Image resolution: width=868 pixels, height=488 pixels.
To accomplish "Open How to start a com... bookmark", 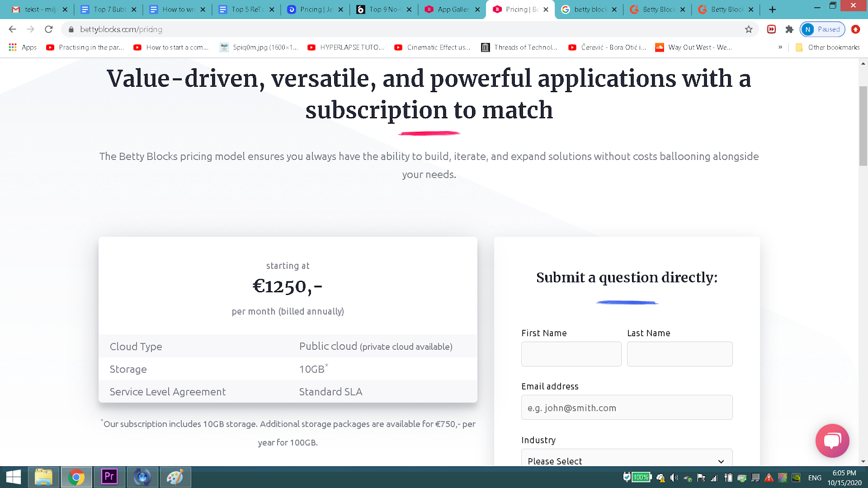I will tap(171, 47).
